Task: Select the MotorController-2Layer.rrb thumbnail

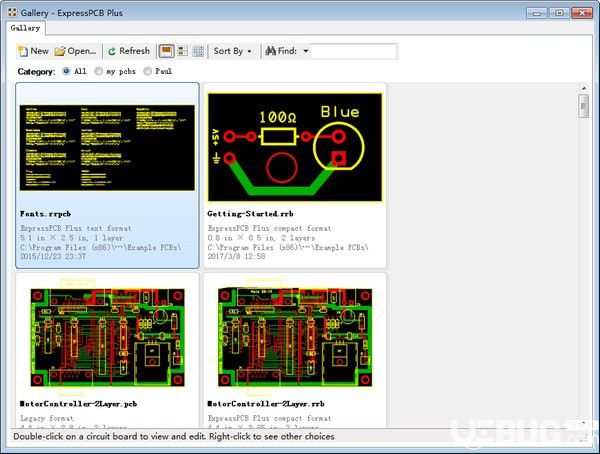Action: tap(295, 337)
